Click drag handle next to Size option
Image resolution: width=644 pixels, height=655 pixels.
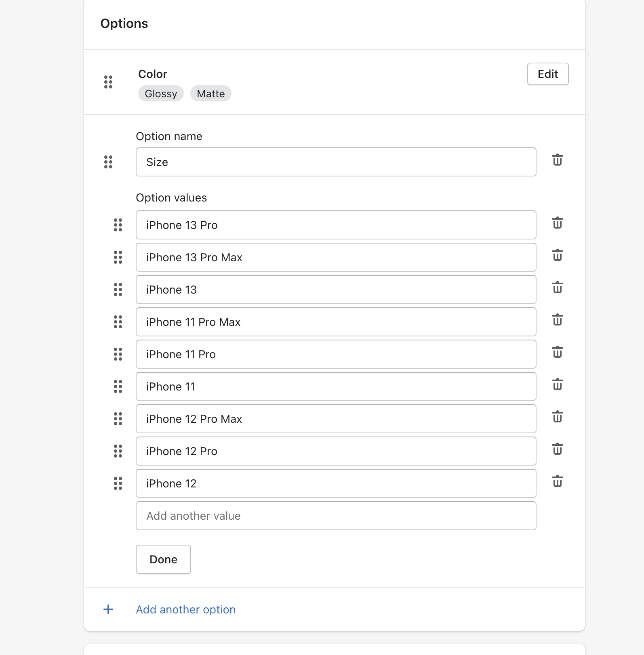click(108, 162)
